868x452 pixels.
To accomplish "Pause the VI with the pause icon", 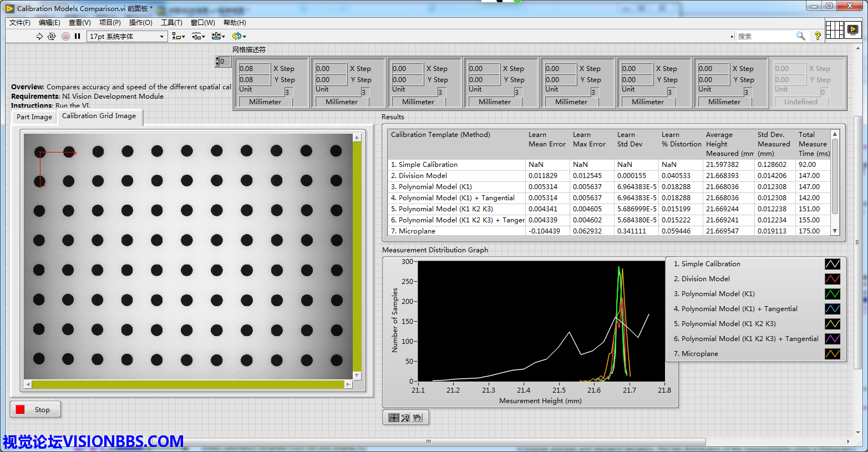I will point(78,37).
